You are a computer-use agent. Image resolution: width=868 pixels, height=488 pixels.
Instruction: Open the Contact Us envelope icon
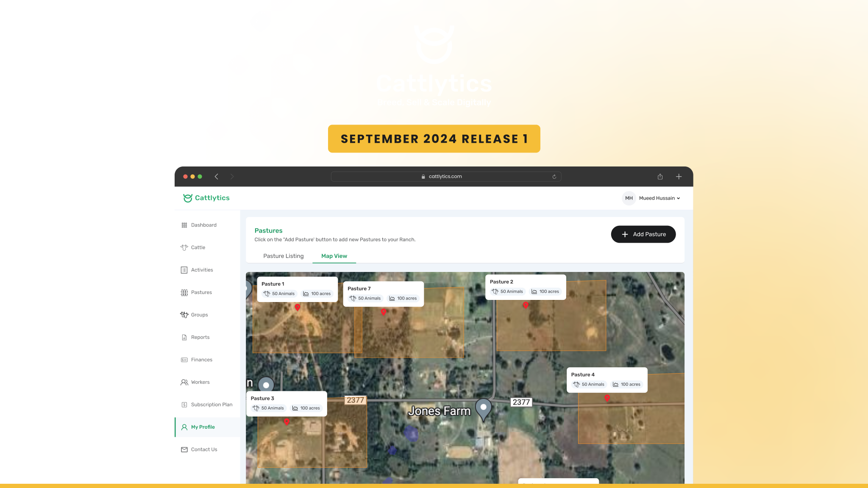point(184,449)
